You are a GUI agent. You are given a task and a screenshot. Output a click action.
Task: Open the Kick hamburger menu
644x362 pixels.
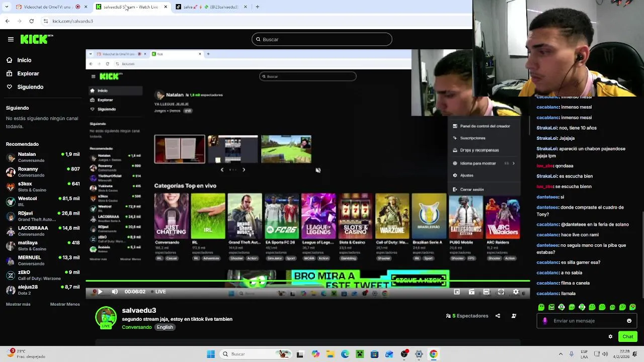click(11, 39)
